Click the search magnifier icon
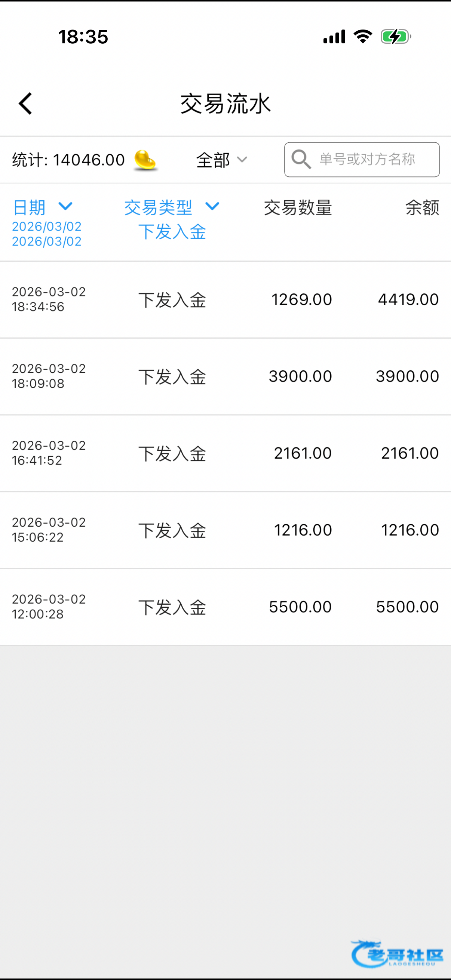 301,159
